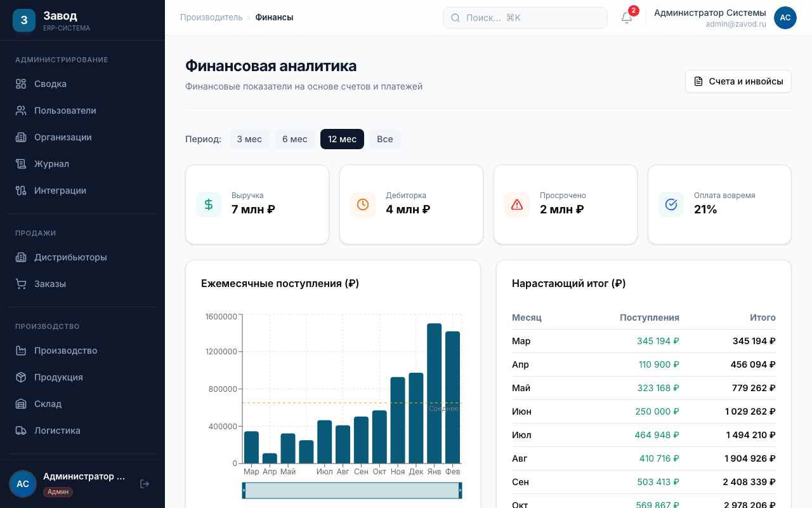Click the notifications bell icon
812x508 pixels.
click(x=627, y=18)
